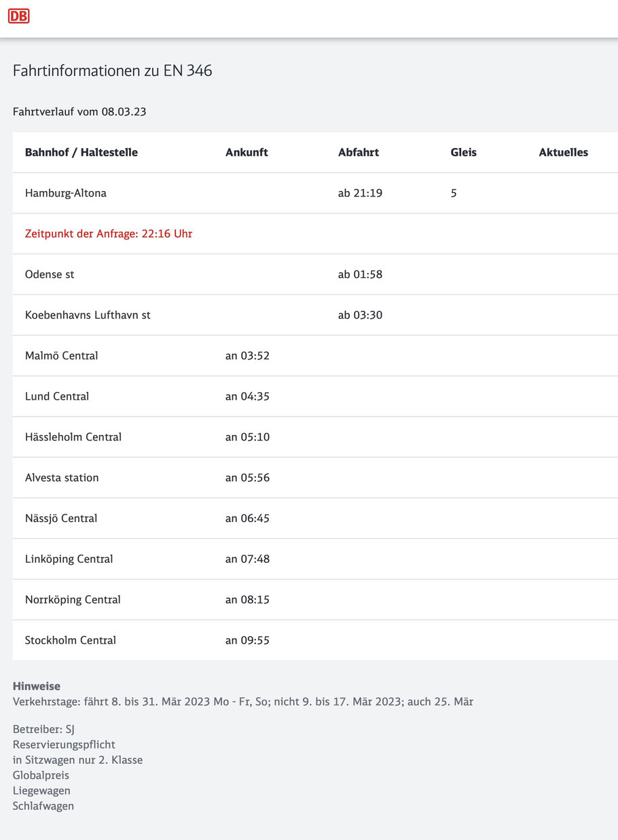This screenshot has width=618, height=840.
Task: Click the red Zeitpunkt der Anfrage text
Action: tap(109, 234)
